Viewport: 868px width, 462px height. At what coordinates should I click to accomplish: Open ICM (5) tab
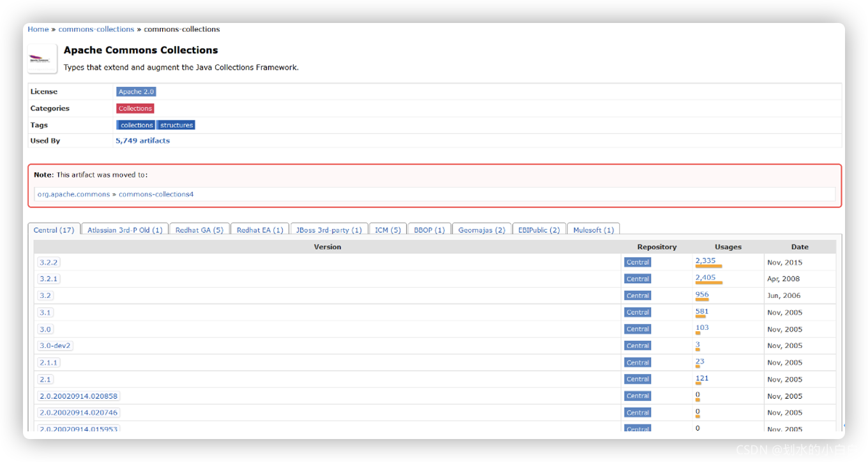click(x=388, y=230)
